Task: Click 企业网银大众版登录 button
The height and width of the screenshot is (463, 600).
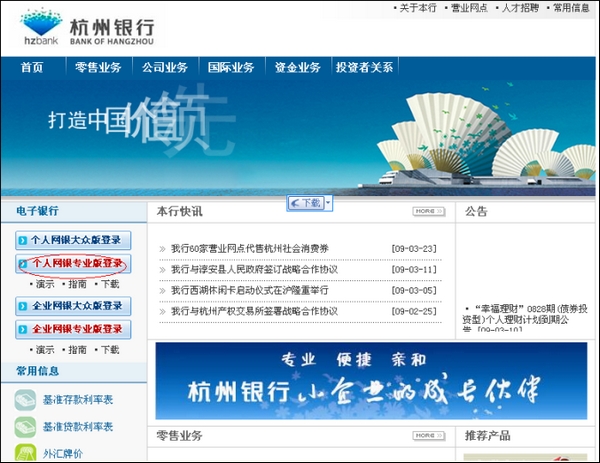Action: coord(73,306)
